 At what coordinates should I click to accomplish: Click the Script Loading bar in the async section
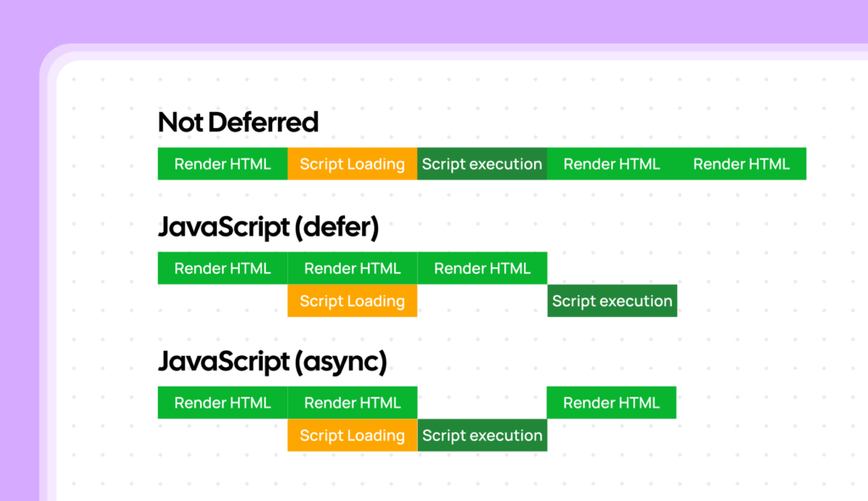coord(352,435)
